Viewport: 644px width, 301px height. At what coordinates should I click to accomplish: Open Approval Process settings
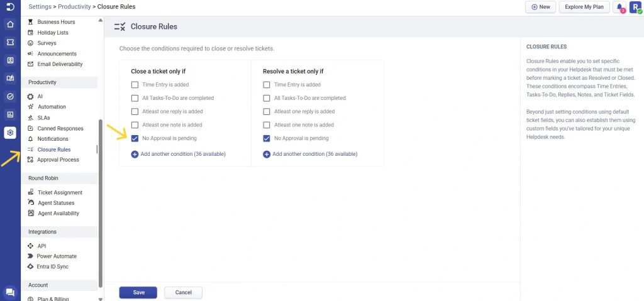click(x=58, y=160)
